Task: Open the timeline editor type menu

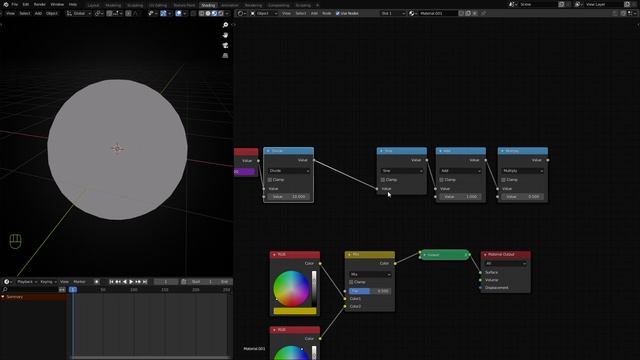Action: [x=8, y=282]
